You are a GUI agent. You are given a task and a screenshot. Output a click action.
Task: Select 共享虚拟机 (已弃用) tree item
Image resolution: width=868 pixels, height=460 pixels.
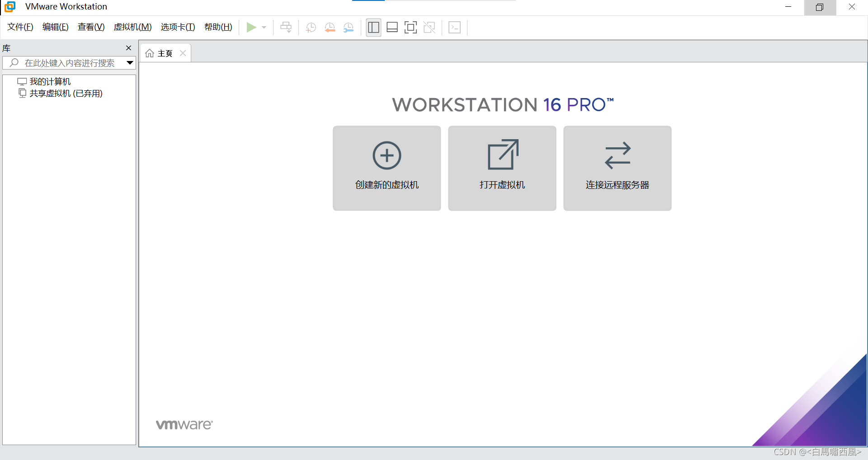point(66,94)
